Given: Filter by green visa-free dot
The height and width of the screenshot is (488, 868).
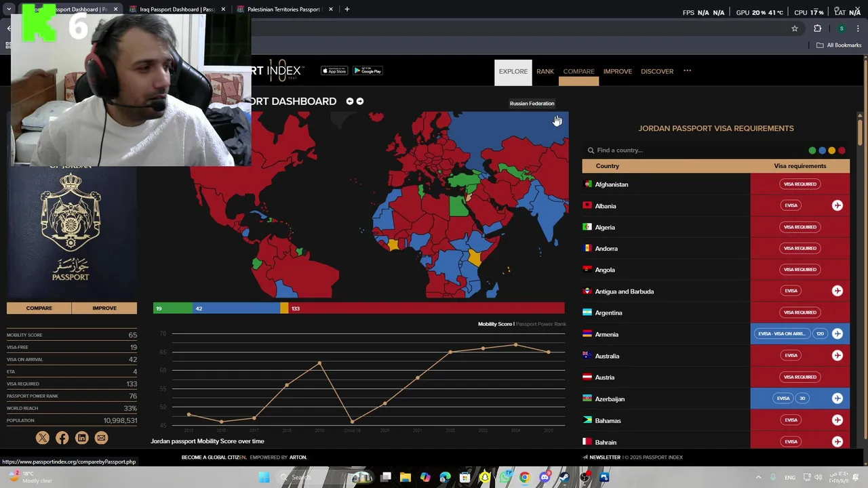Looking at the screenshot, I should click(x=812, y=150).
